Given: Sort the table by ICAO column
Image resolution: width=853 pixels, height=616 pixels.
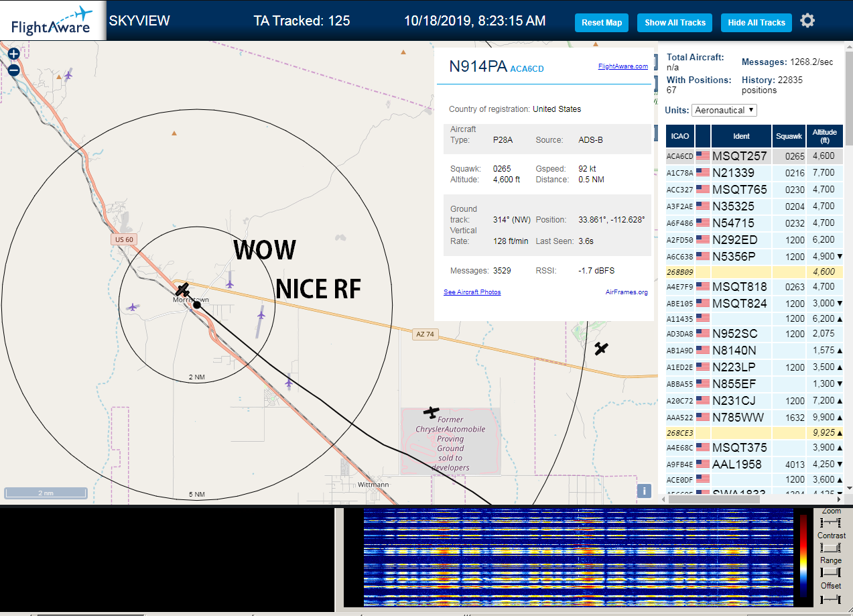Looking at the screenshot, I should [679, 136].
